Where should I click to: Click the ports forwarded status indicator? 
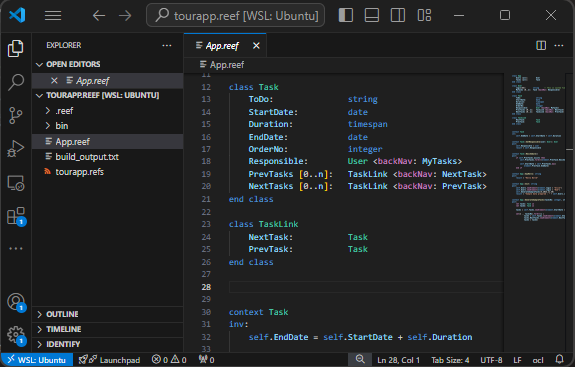pos(206,360)
